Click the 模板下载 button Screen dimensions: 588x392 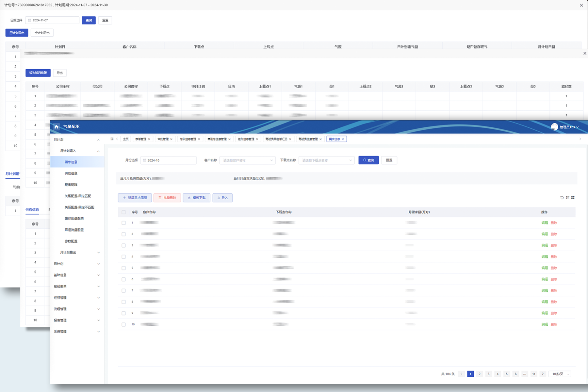click(x=196, y=198)
